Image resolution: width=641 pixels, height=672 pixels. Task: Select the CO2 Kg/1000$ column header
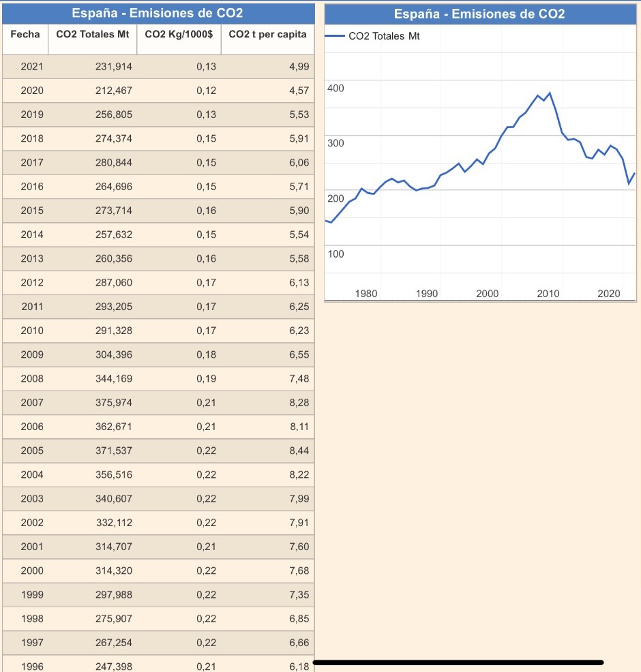coord(179,34)
